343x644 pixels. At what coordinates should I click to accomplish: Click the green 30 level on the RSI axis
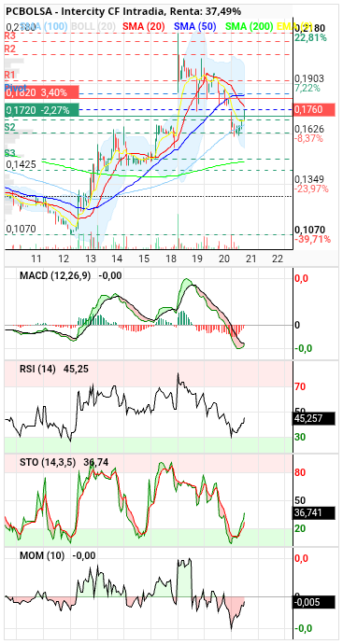pos(300,437)
